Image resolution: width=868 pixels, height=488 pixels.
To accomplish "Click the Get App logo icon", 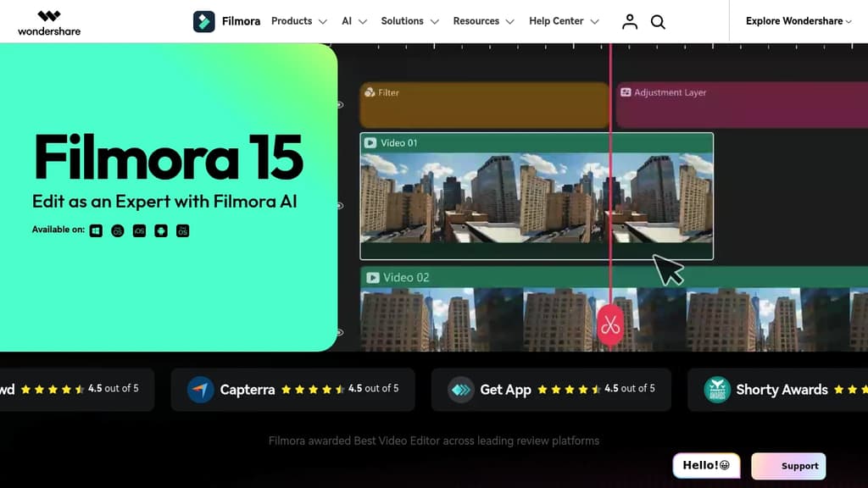I will pos(460,390).
